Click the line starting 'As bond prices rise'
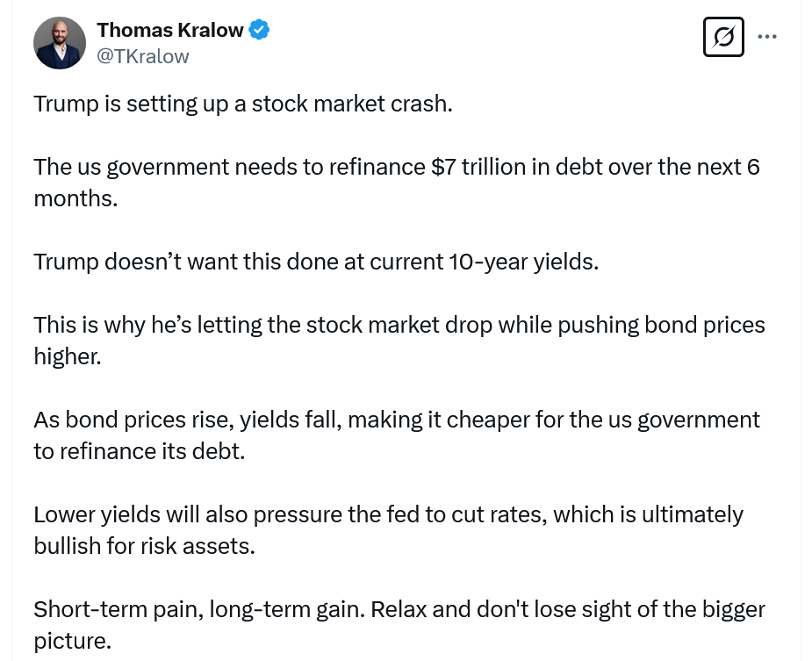This screenshot has width=812, height=661. point(397,420)
